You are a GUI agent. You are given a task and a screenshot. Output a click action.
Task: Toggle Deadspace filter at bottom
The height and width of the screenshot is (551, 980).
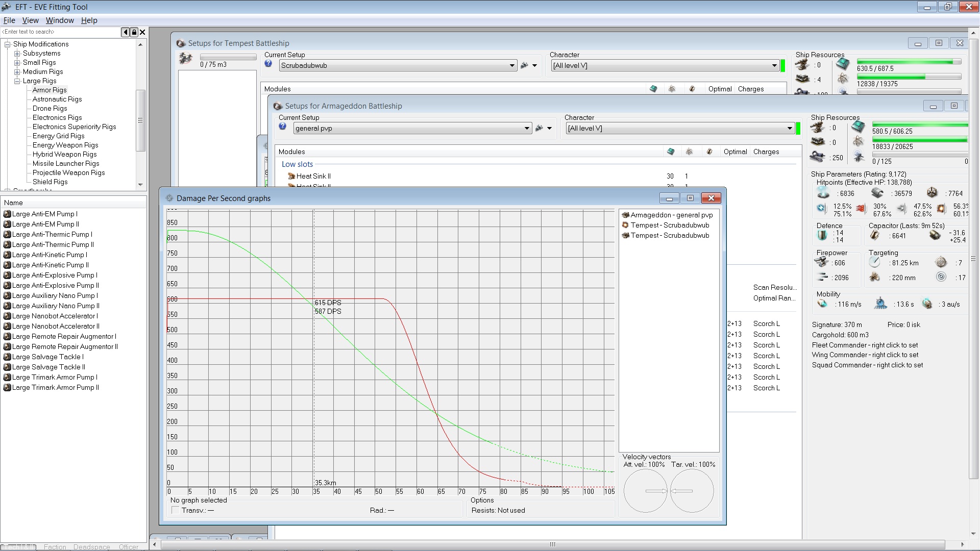(x=91, y=547)
